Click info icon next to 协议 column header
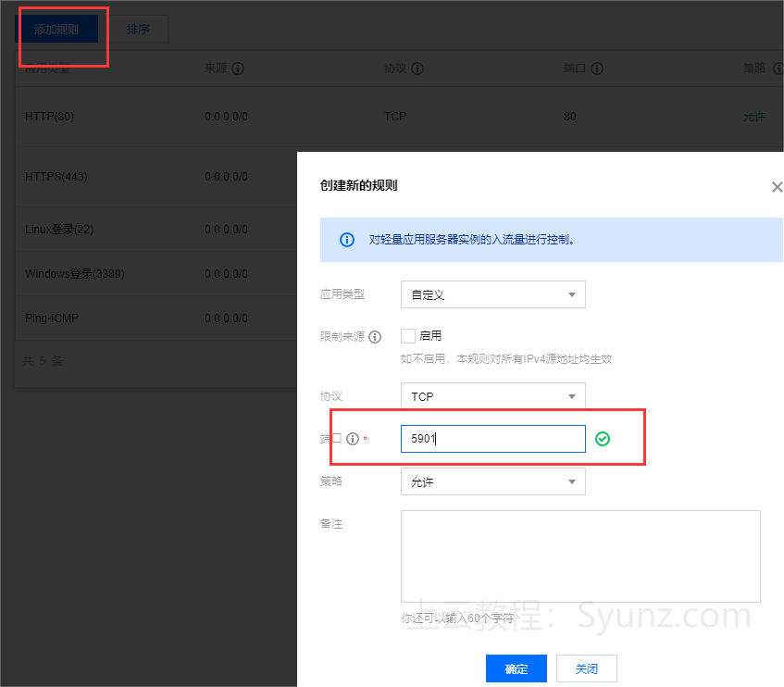 417,69
